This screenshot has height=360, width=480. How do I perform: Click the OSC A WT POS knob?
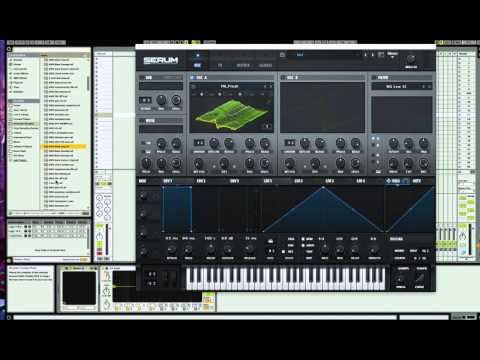coord(198,163)
